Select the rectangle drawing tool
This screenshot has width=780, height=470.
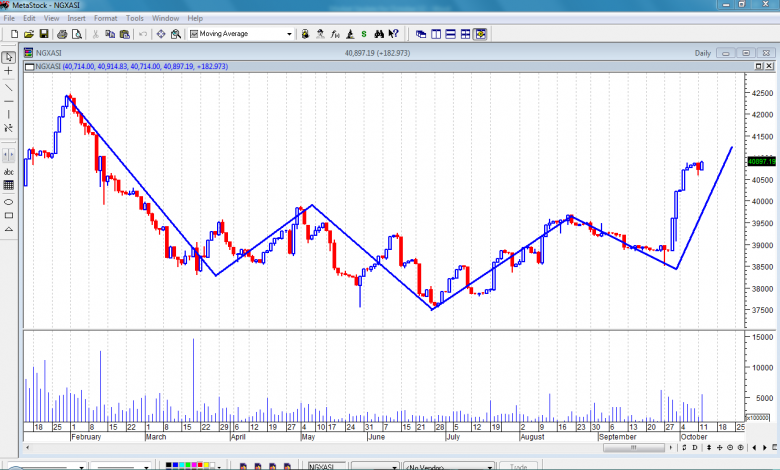(x=8, y=215)
